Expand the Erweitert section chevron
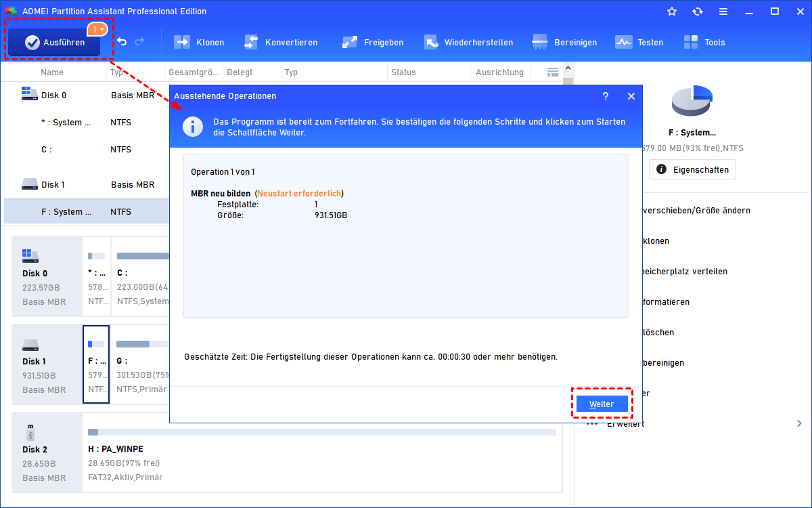Image resolution: width=812 pixels, height=508 pixels. [799, 423]
